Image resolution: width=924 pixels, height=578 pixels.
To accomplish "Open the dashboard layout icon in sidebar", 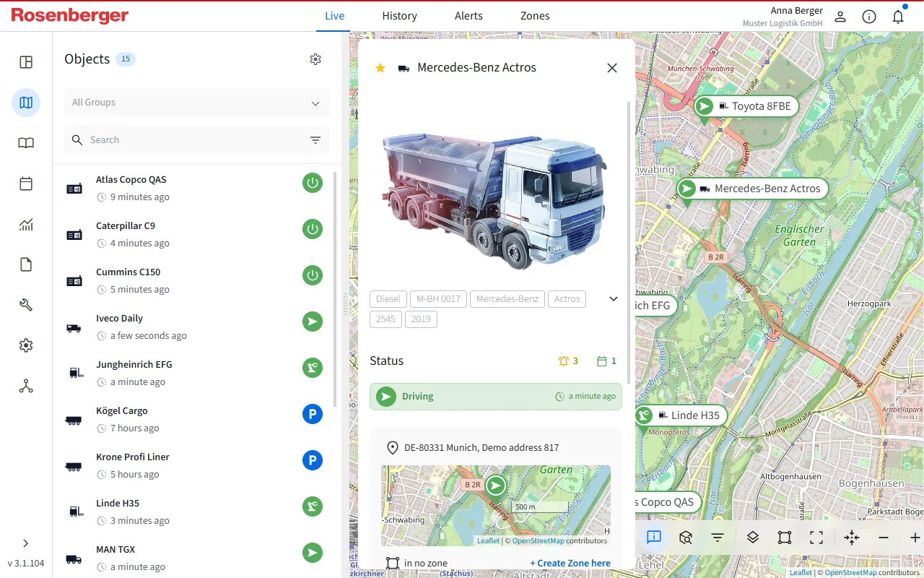I will coord(26,62).
